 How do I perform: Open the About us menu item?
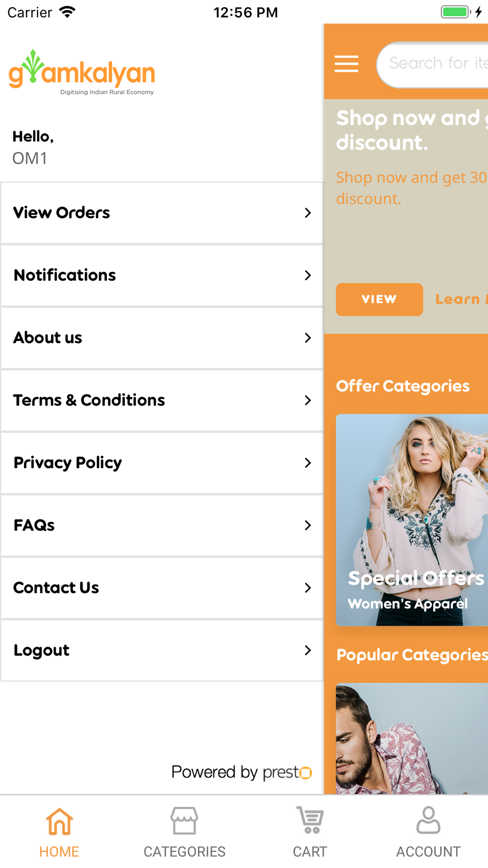162,338
